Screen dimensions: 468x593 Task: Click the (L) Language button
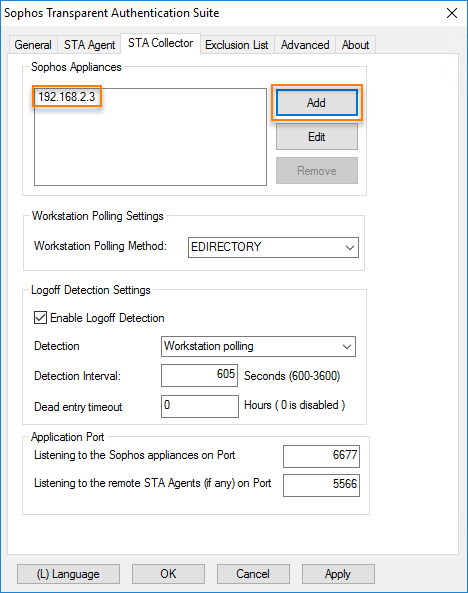pos(68,574)
